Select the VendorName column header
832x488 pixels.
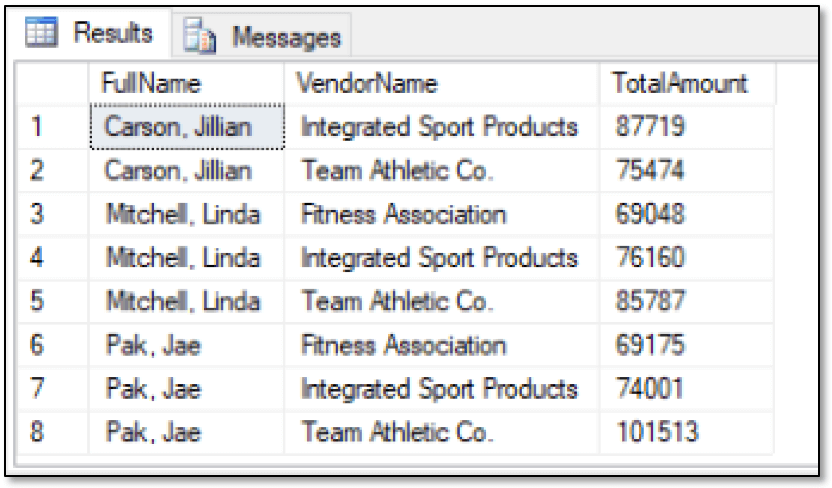point(442,83)
